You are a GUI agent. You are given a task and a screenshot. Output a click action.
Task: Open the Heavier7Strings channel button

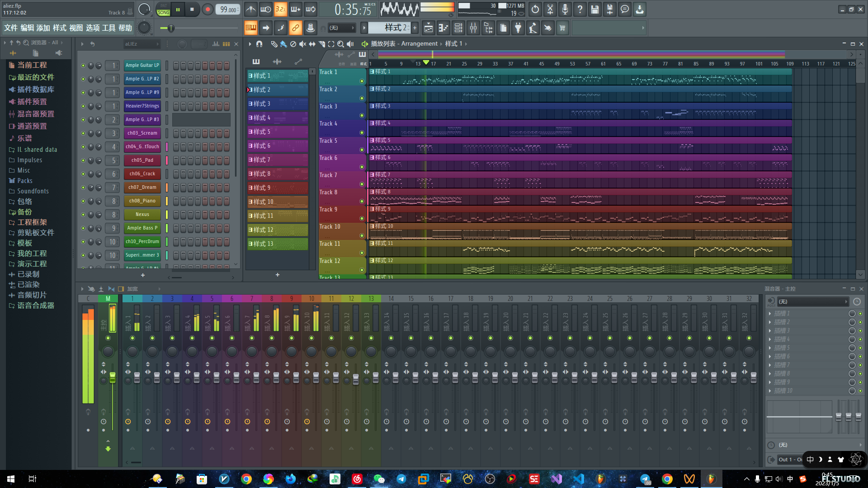(x=142, y=106)
